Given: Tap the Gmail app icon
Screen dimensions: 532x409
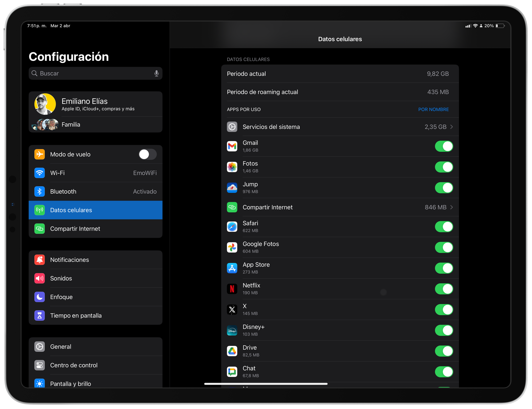Looking at the screenshot, I should [x=232, y=146].
